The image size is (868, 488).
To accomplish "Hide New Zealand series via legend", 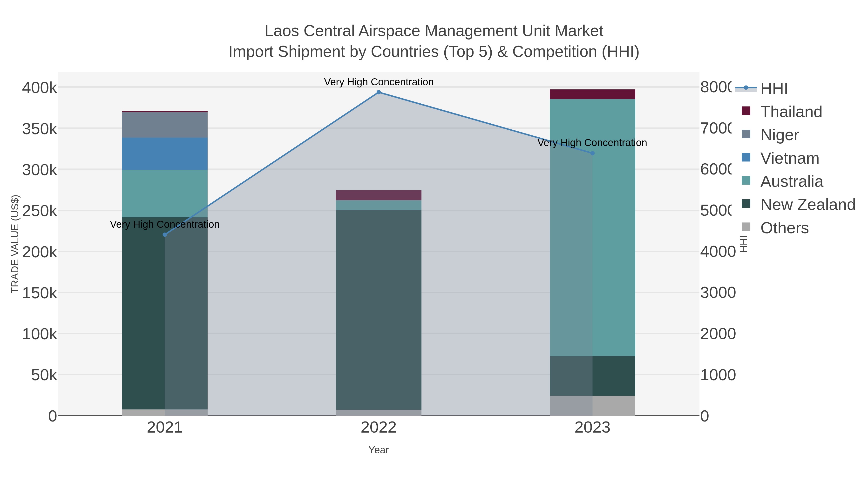I will (799, 204).
